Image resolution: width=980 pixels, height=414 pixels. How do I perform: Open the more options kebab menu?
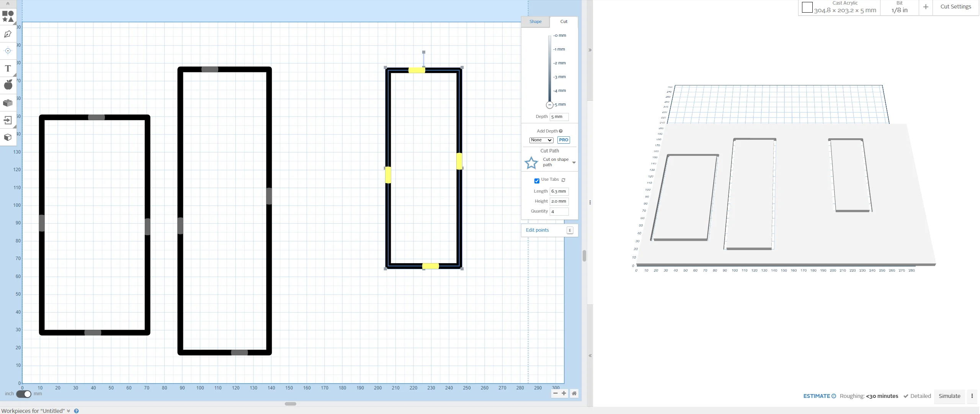pos(972,396)
